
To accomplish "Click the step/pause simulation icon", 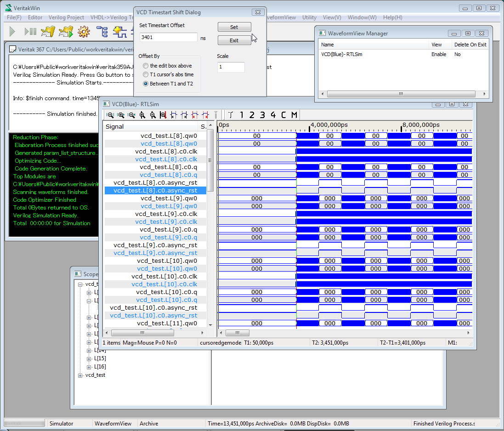I will point(30,32).
